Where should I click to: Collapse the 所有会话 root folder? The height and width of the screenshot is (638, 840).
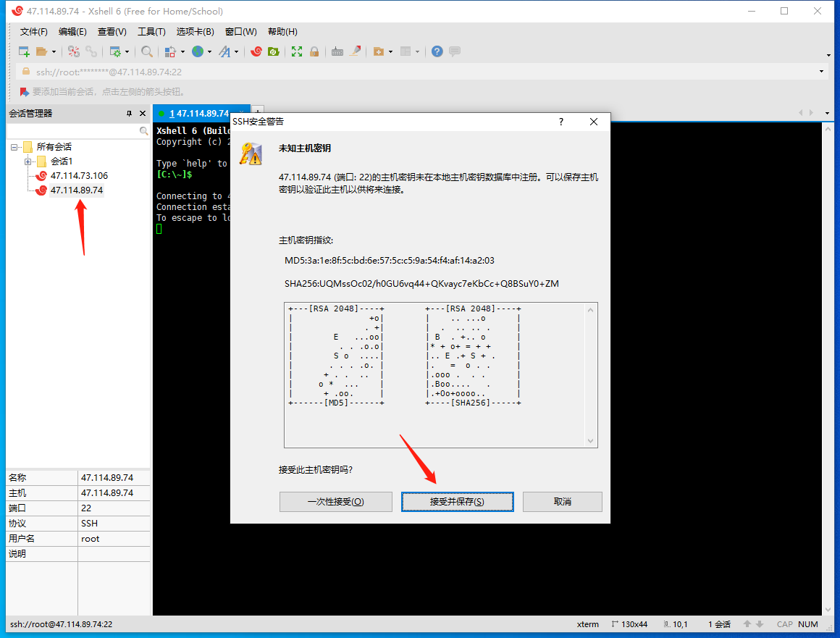pyautogui.click(x=14, y=147)
